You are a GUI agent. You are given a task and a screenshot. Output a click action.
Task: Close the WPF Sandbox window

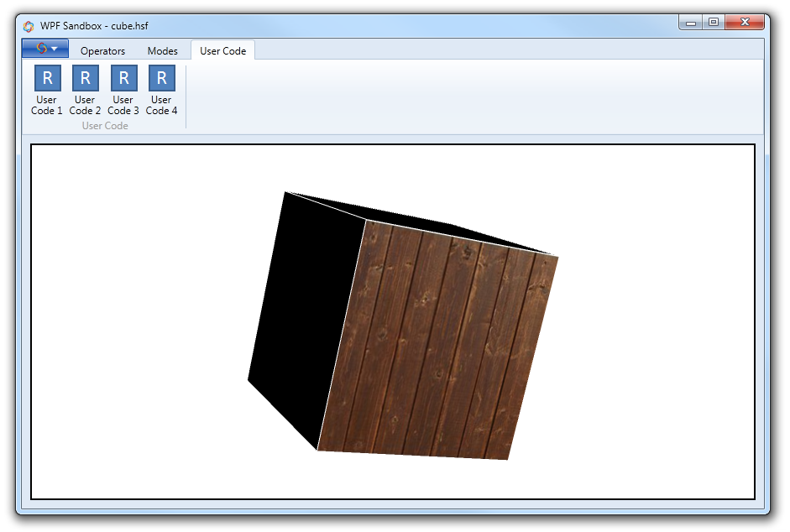745,23
